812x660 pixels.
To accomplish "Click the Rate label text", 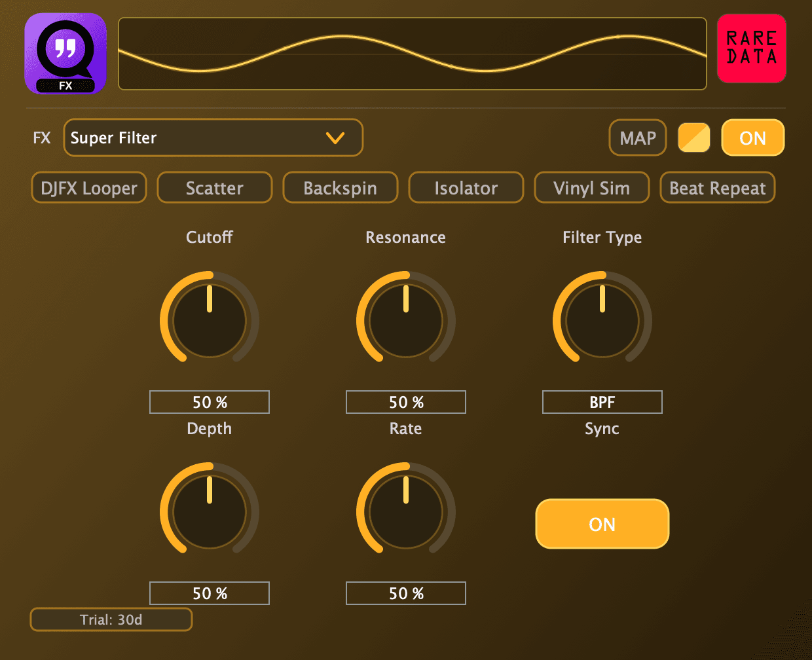I will [x=406, y=428].
